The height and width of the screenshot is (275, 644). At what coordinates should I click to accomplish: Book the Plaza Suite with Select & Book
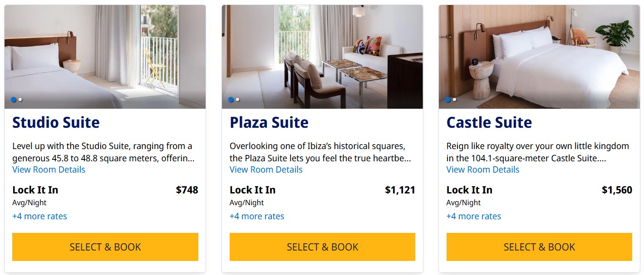pyautogui.click(x=322, y=247)
